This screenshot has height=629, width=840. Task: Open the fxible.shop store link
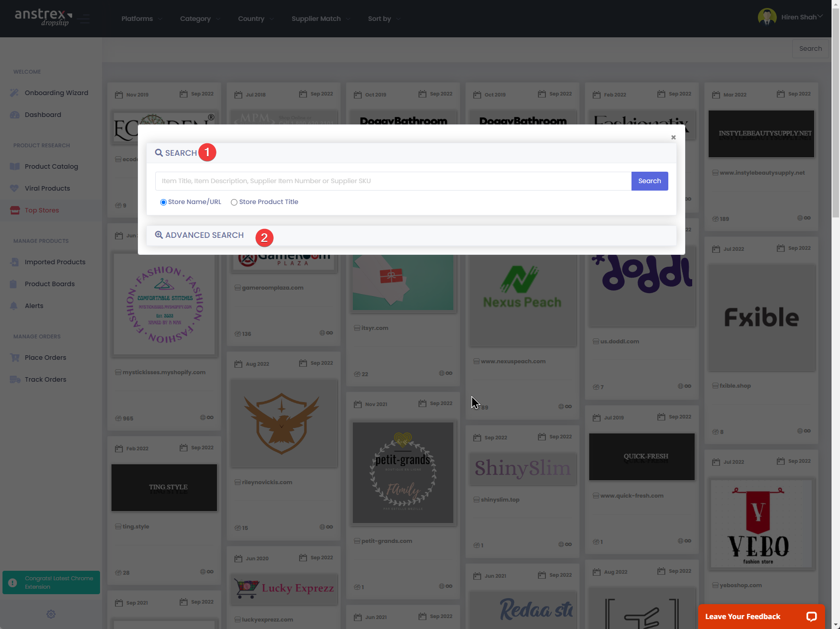pyautogui.click(x=735, y=386)
